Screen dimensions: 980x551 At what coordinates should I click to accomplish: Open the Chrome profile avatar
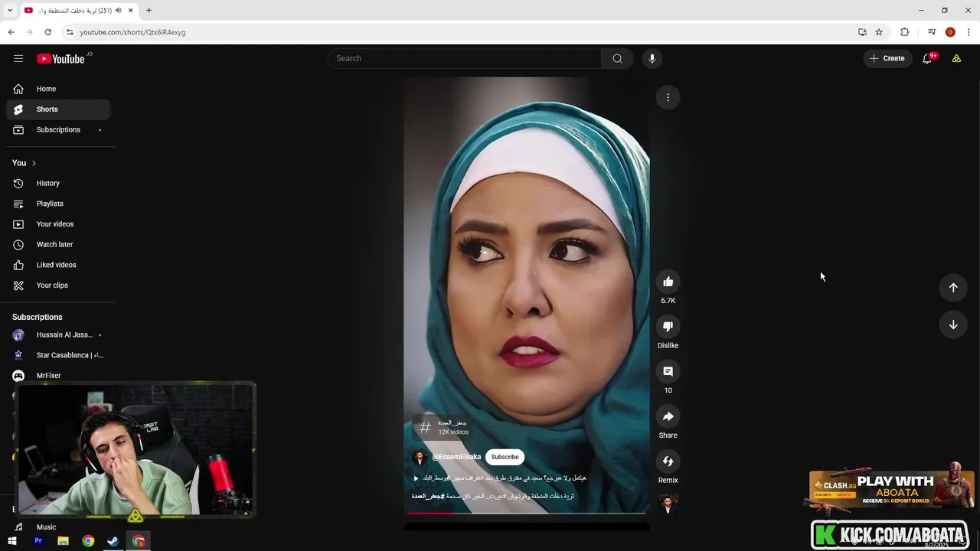[x=950, y=32]
